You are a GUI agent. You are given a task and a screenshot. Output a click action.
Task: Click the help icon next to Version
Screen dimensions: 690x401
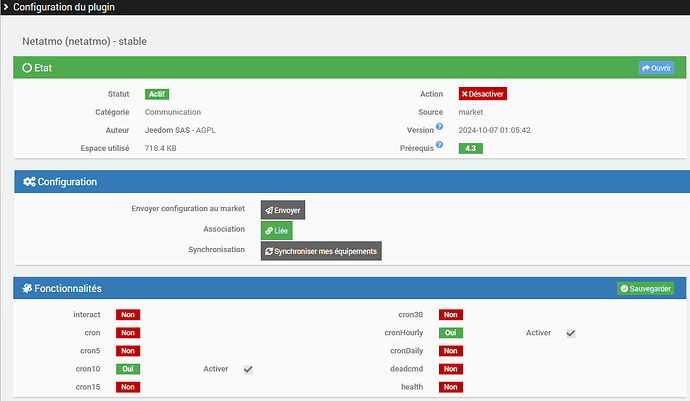(439, 127)
